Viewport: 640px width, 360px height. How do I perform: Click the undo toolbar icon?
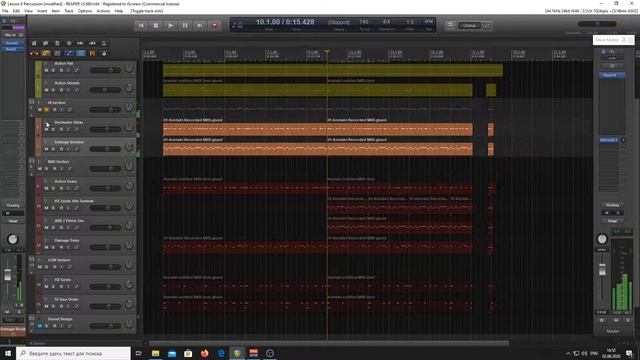coord(80,43)
